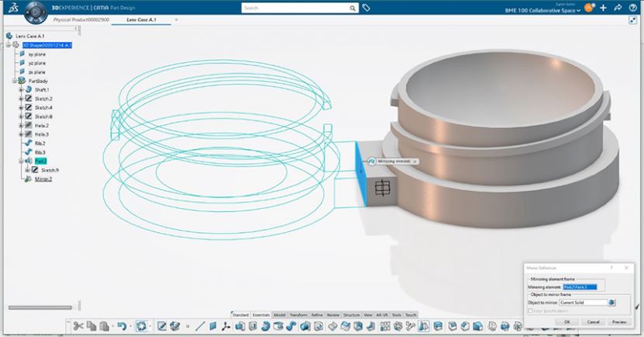The image size is (644, 337).
Task: Open the Transform toolbar tab
Action: pos(299,314)
